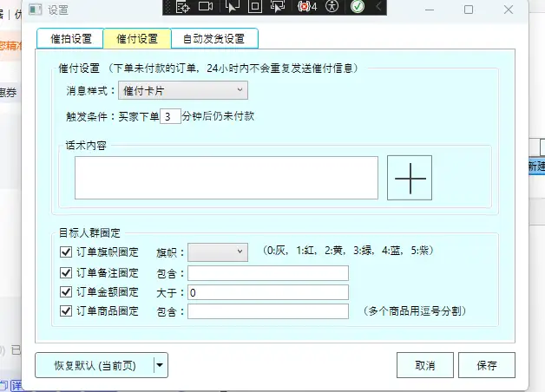Click the 话术内容 text area
This screenshot has width=545, height=392.
(226, 178)
